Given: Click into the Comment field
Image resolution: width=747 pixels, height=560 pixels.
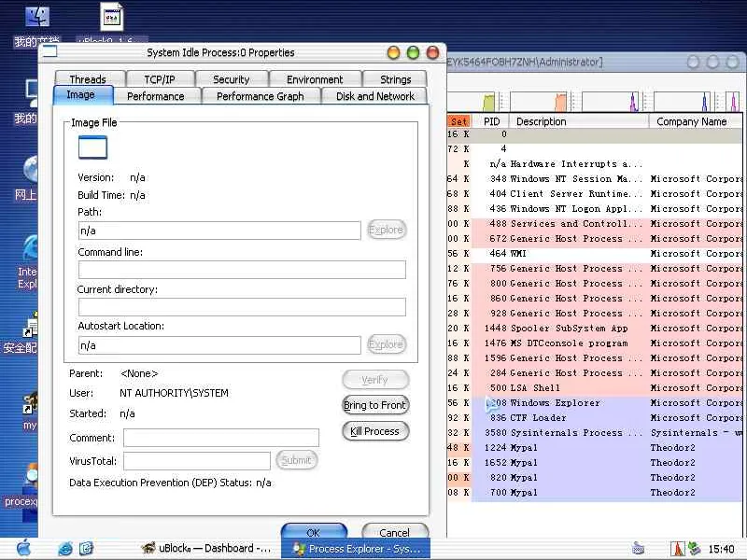Looking at the screenshot, I should click(221, 438).
